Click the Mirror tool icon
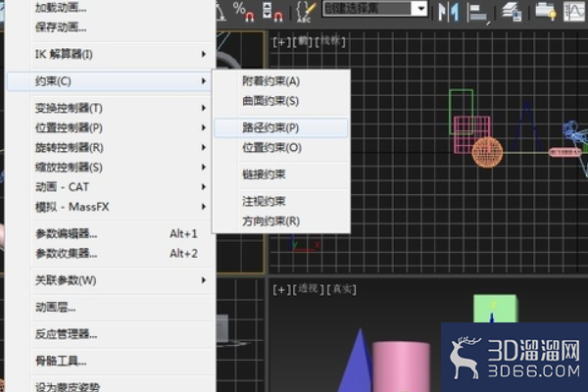Viewport: 588px width, 392px height. (x=449, y=11)
